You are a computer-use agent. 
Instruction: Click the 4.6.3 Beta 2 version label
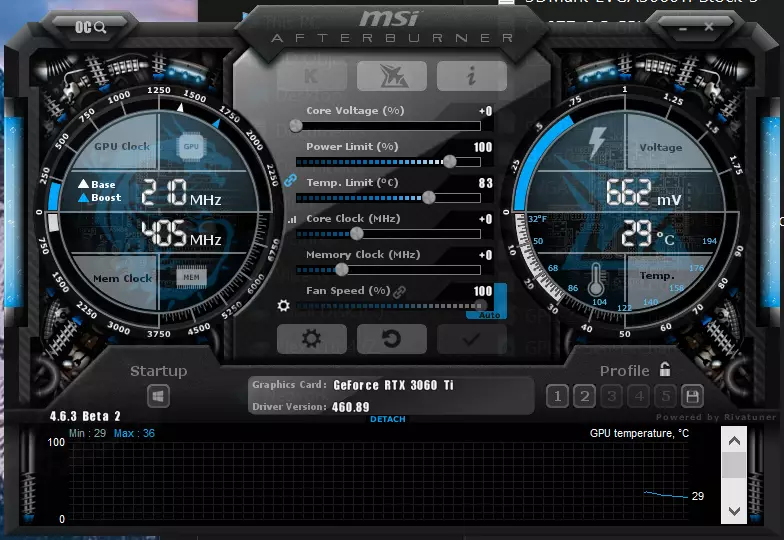click(85, 416)
